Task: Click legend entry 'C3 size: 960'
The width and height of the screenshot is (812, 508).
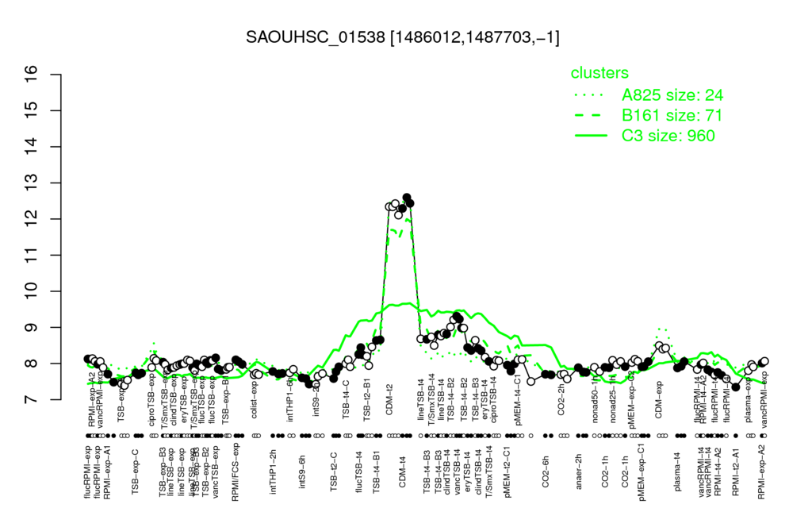Action: click(668, 136)
